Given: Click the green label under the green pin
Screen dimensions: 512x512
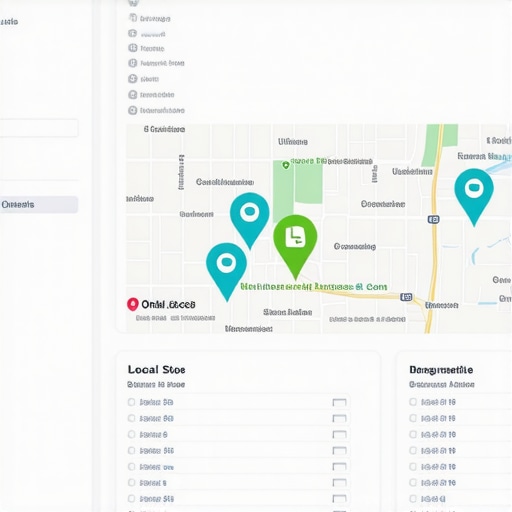Looking at the screenshot, I should [314, 287].
